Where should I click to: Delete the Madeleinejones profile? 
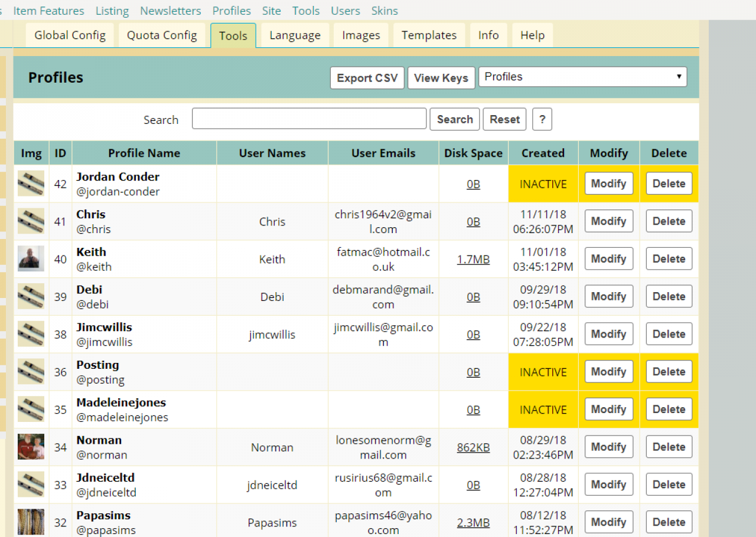669,410
